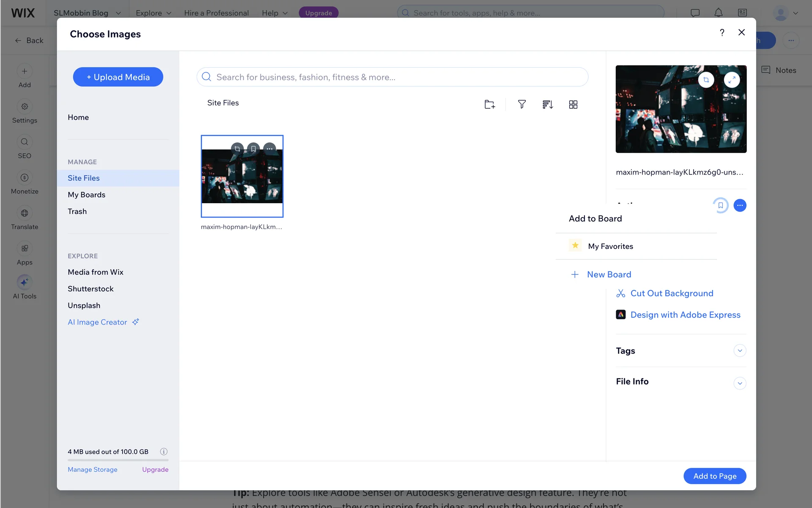Click the create new folder icon
The height and width of the screenshot is (508, 812).
pyautogui.click(x=489, y=105)
